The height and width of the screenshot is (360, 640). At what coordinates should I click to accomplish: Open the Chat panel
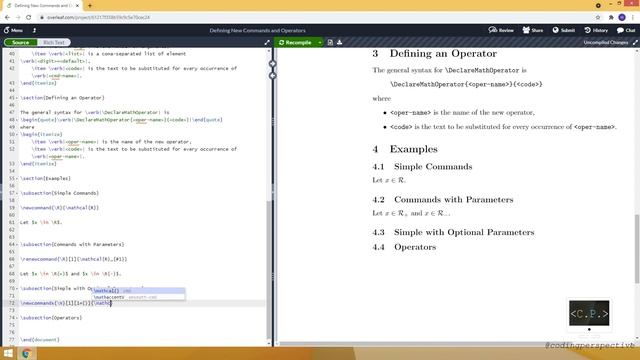pos(626,30)
